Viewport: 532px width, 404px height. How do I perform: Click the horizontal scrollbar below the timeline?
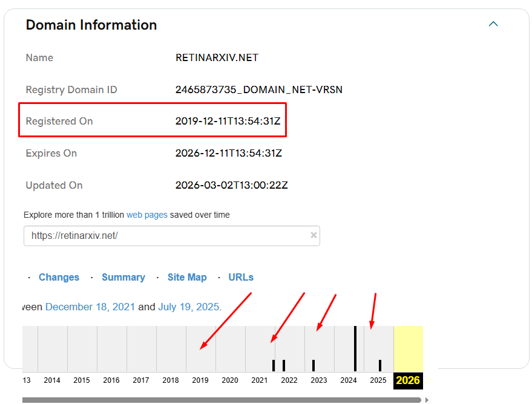(222, 400)
